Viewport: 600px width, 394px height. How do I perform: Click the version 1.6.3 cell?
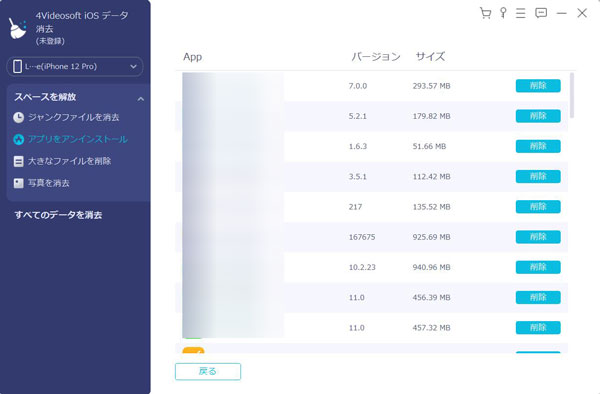tap(358, 147)
